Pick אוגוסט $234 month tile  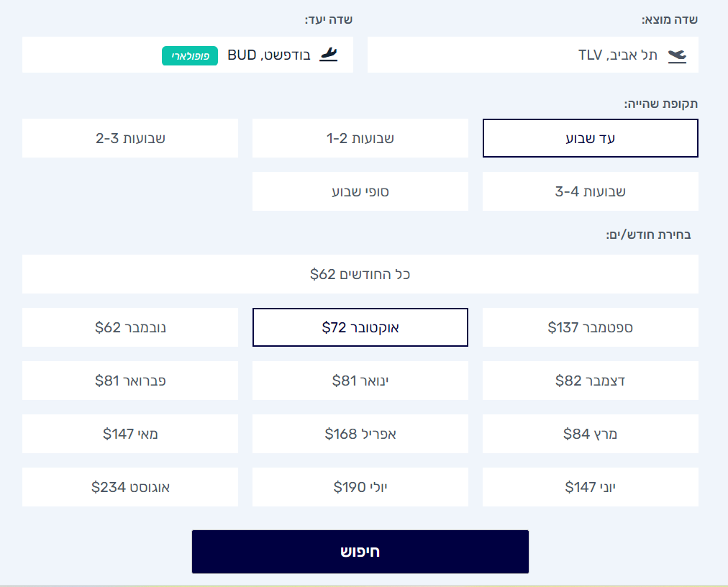[x=130, y=487]
